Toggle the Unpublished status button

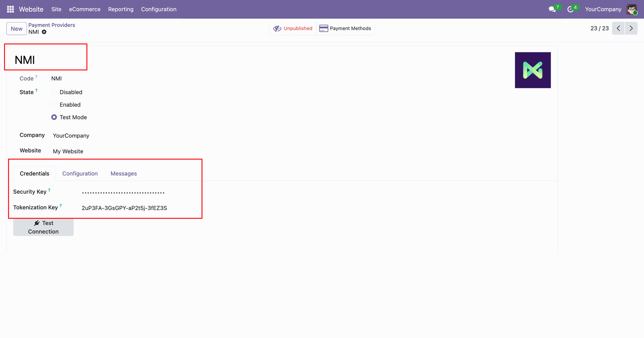(x=293, y=29)
